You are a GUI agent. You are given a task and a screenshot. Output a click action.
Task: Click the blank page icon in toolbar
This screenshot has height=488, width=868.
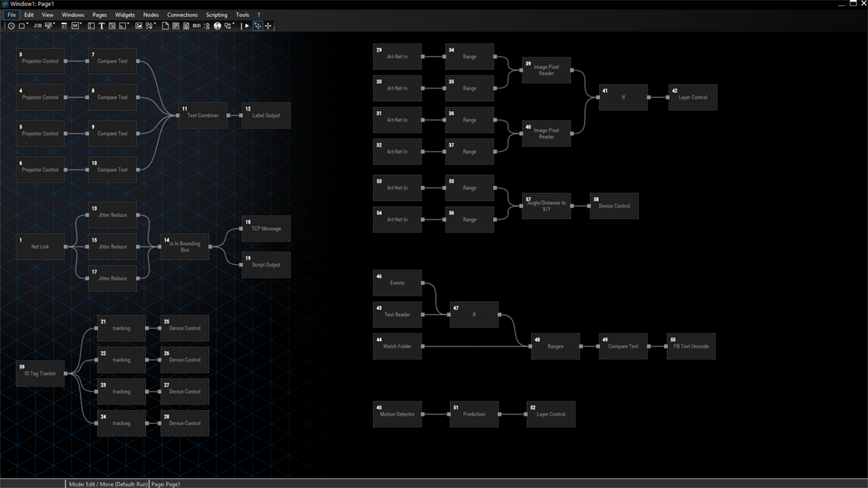pos(165,26)
